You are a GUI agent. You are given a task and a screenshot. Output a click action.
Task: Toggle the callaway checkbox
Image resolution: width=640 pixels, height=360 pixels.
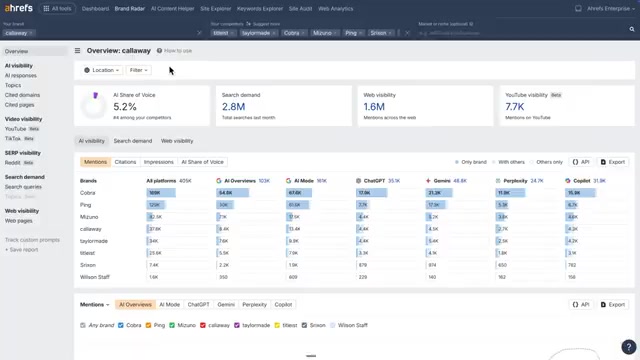(203, 325)
